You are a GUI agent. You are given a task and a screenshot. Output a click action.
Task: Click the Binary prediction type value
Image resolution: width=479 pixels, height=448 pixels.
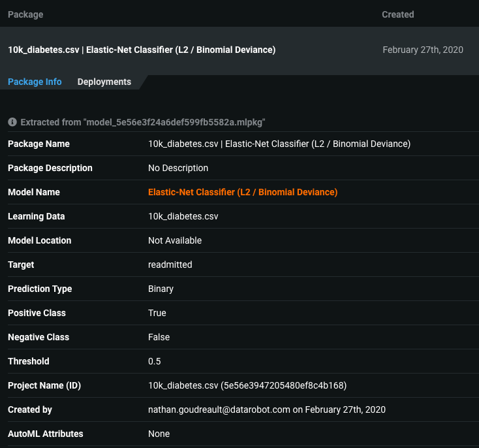coord(161,289)
